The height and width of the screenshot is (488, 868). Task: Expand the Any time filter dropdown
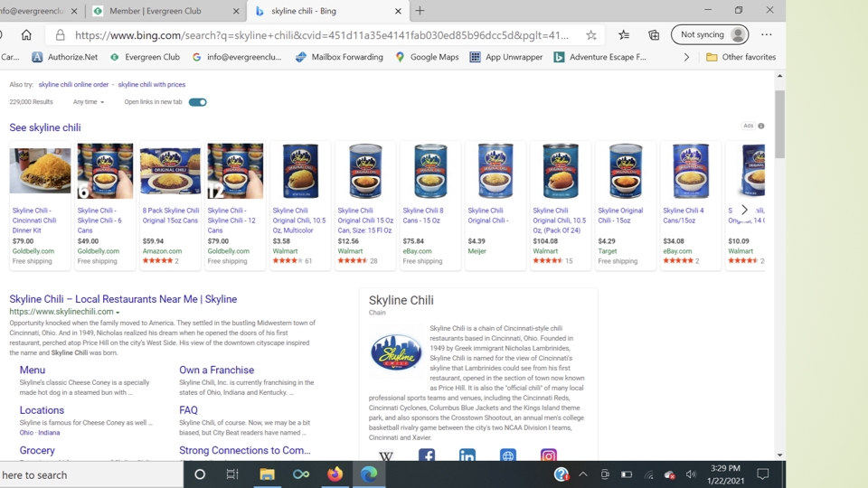click(x=89, y=102)
